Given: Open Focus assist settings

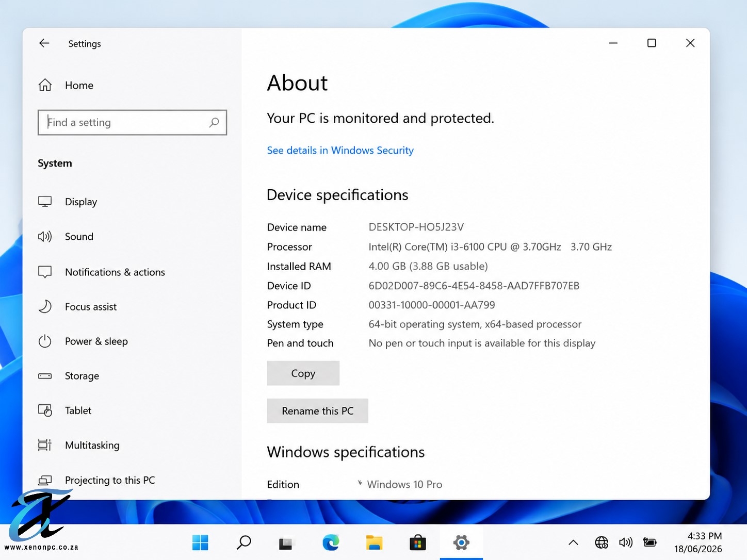Looking at the screenshot, I should click(x=77, y=307).
